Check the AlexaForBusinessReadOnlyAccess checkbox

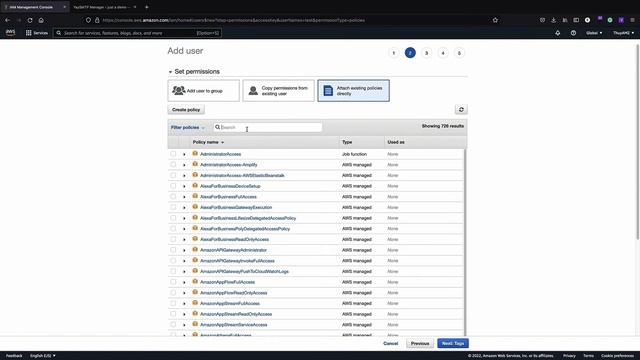click(173, 239)
